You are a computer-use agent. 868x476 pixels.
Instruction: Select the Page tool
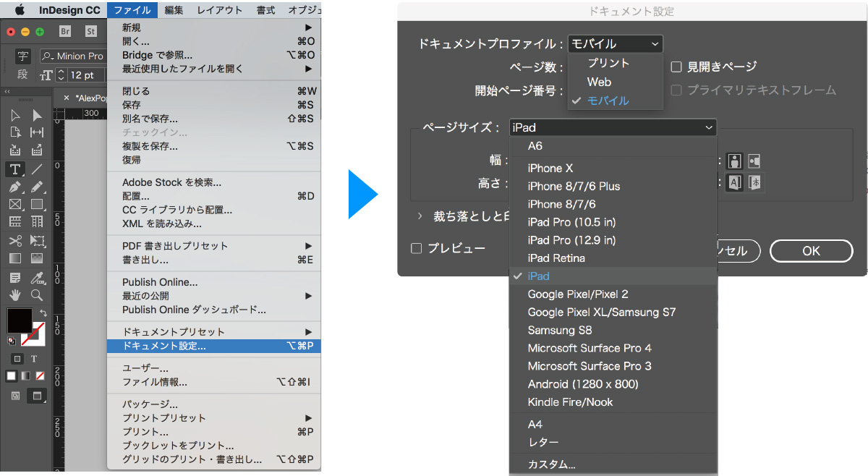pyautogui.click(x=15, y=133)
